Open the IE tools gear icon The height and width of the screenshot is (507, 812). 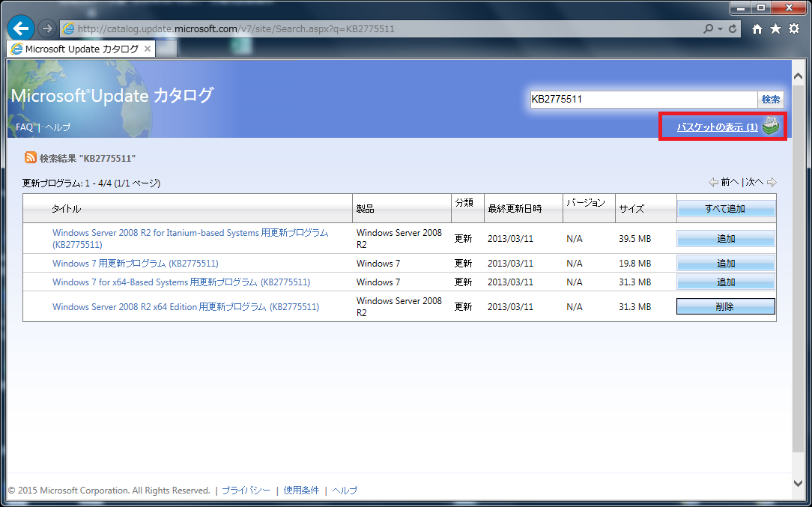coord(793,28)
